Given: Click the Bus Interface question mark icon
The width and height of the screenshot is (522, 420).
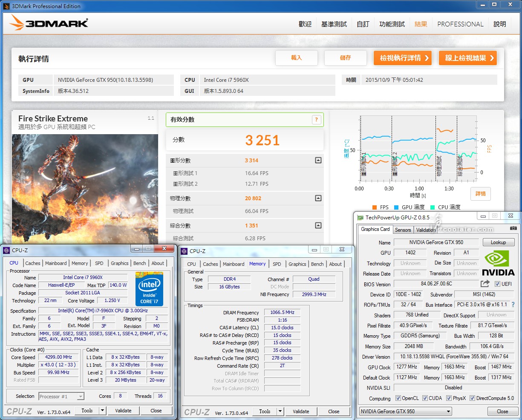Looking at the screenshot, I should [x=513, y=305].
